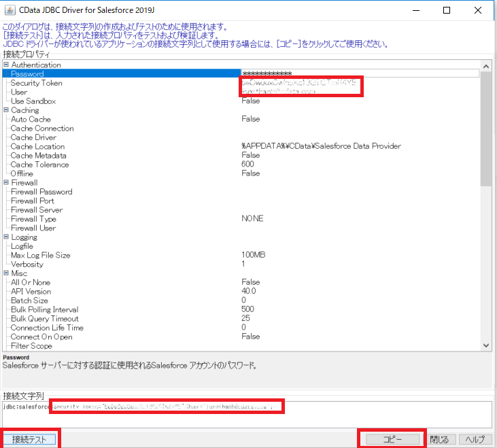497x448 pixels.
Task: Select the Cache Location property
Action: [37, 146]
